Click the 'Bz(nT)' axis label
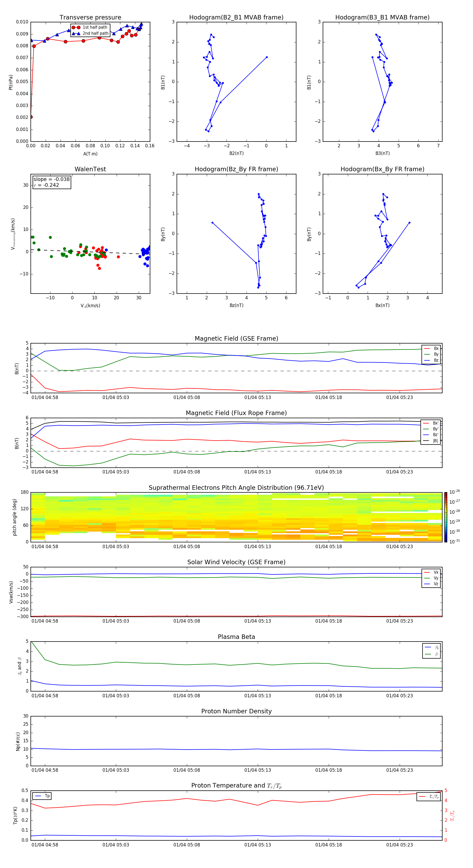The width and height of the screenshot is (473, 868). click(x=236, y=305)
